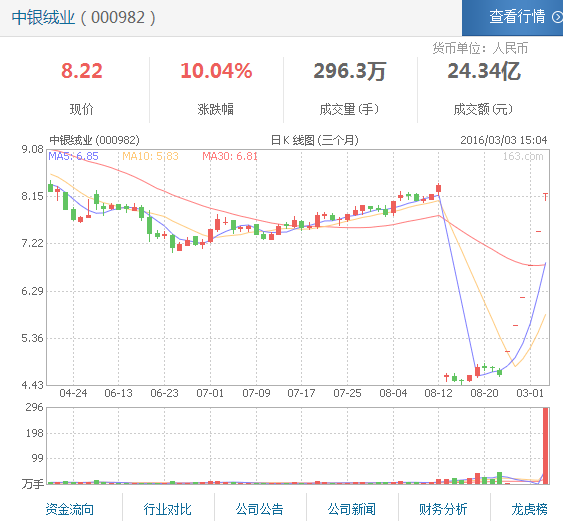Click the 4.43 price axis label
563x521 pixels.
tap(32, 385)
